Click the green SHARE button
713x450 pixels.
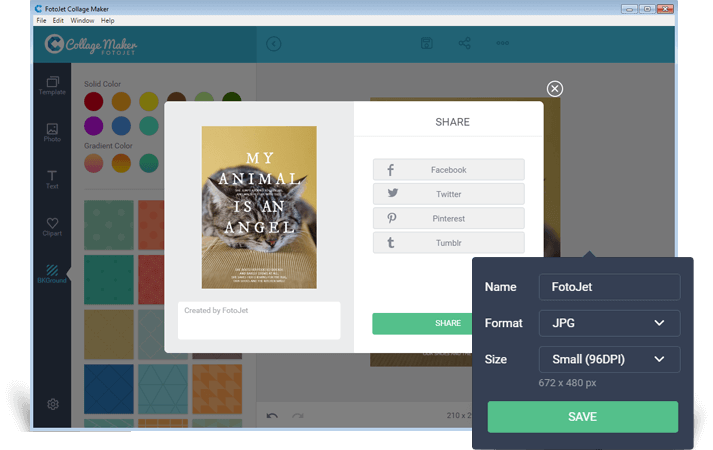click(x=422, y=323)
